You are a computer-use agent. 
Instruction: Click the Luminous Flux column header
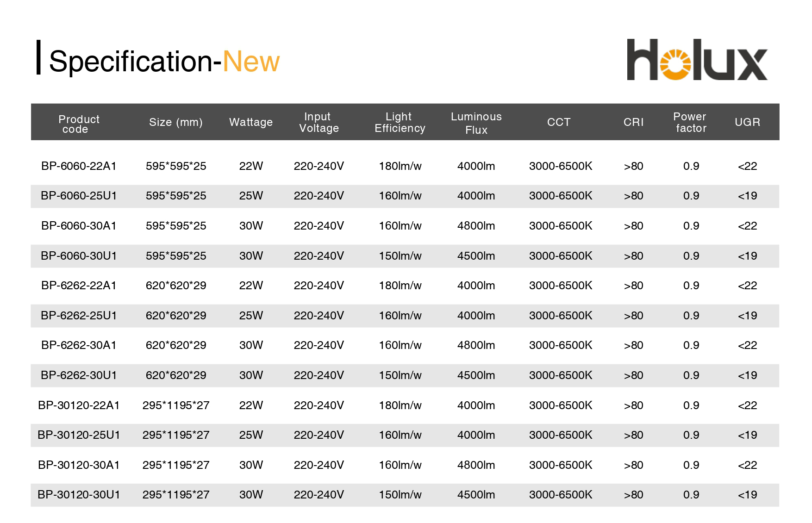tap(476, 123)
